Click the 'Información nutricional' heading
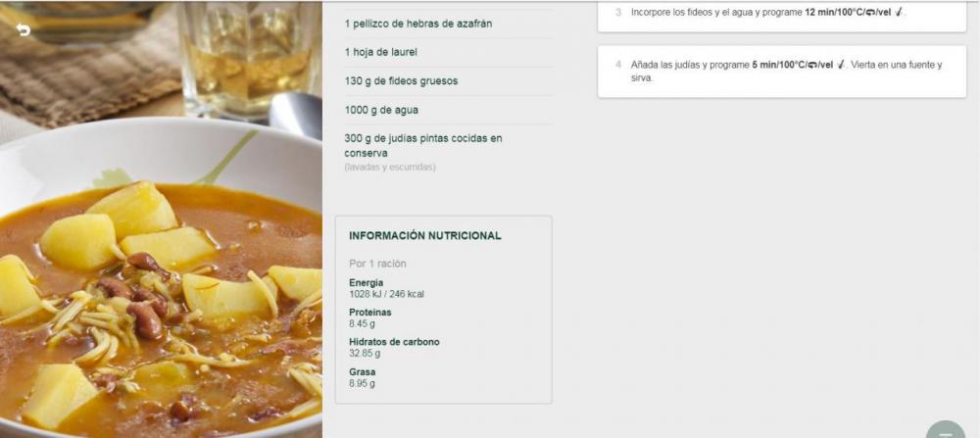The height and width of the screenshot is (438, 980). pos(425,236)
